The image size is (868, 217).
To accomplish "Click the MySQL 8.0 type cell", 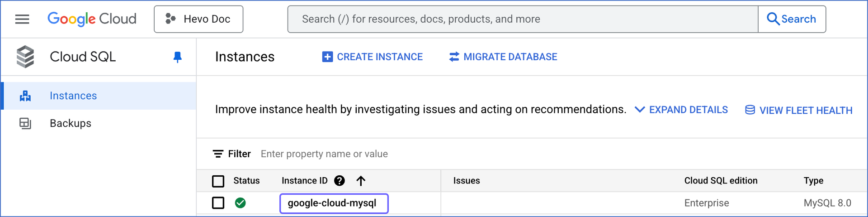I will (827, 203).
